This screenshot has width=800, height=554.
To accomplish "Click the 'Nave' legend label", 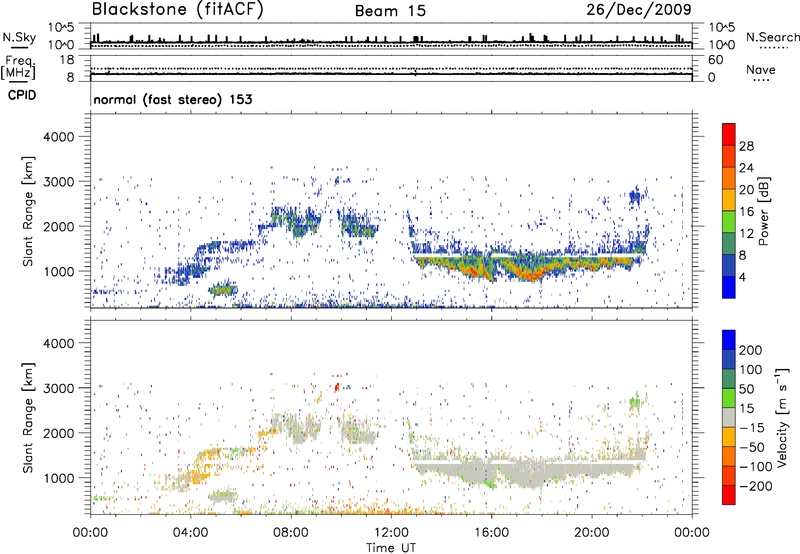I will [x=761, y=69].
